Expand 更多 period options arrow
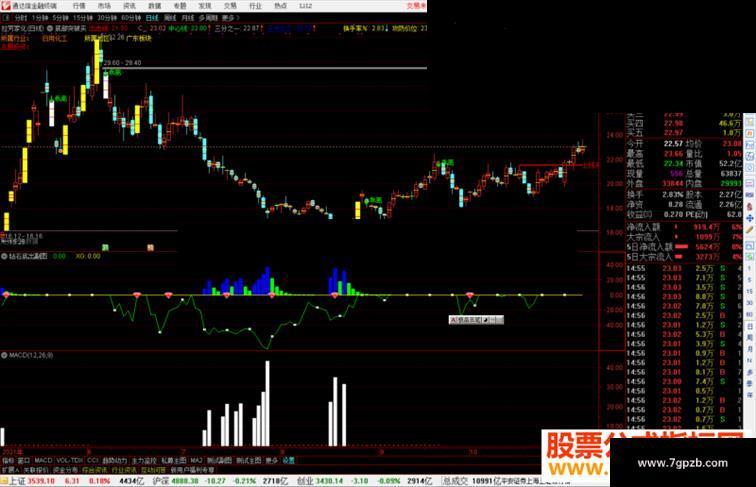The image size is (756, 487). tap(230, 18)
